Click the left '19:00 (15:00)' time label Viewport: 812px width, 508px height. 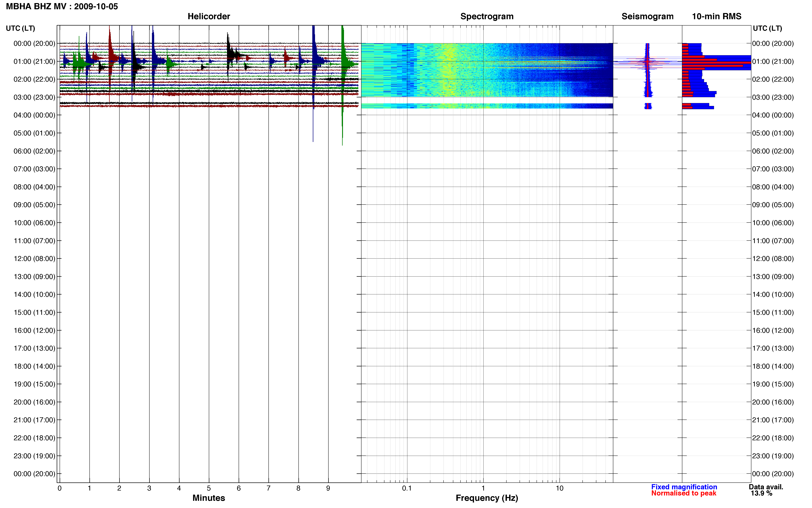pos(34,384)
